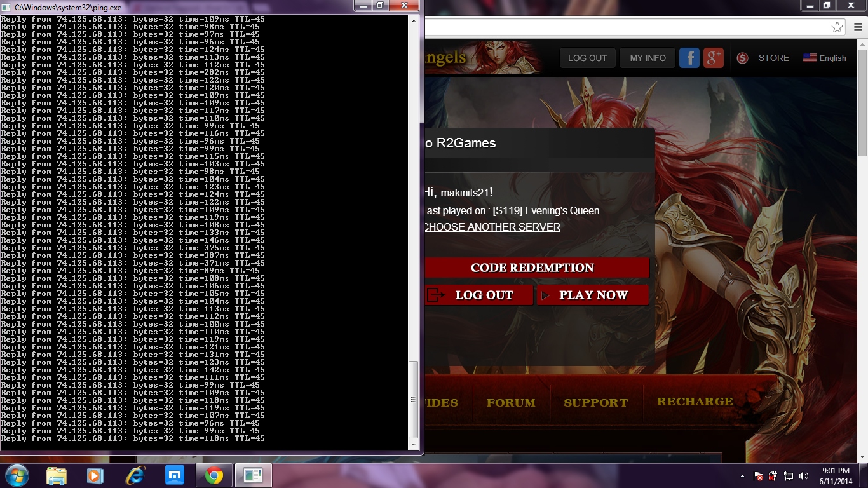Click the CODE REDEMPTION button

(532, 268)
